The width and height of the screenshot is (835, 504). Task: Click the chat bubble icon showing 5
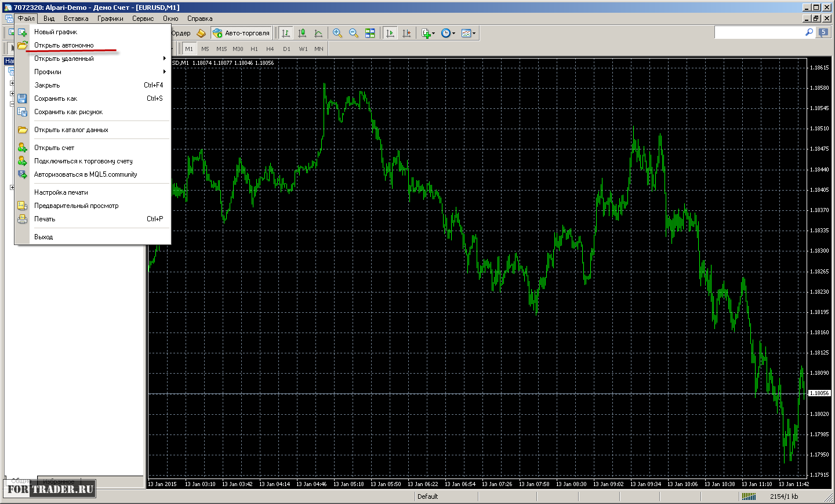(823, 32)
